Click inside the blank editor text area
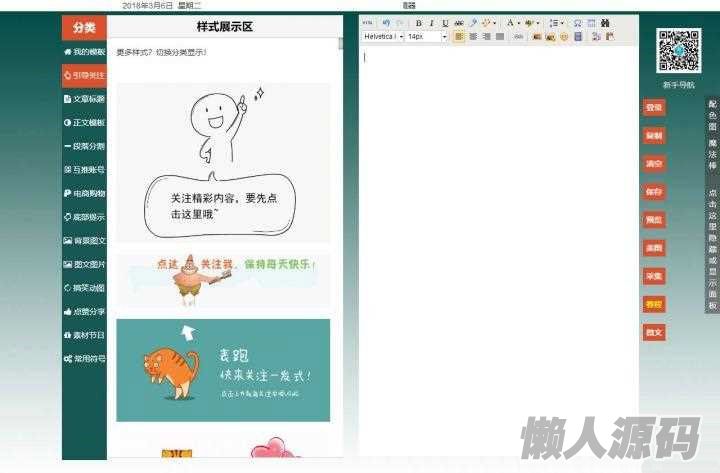Image resolution: width=720 pixels, height=473 pixels. 499,252
